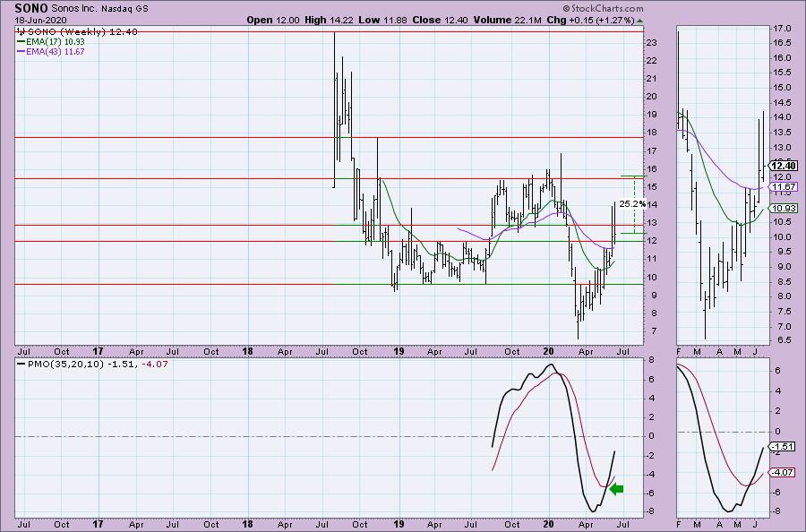Click the SONO ticker symbol in header

point(32,8)
